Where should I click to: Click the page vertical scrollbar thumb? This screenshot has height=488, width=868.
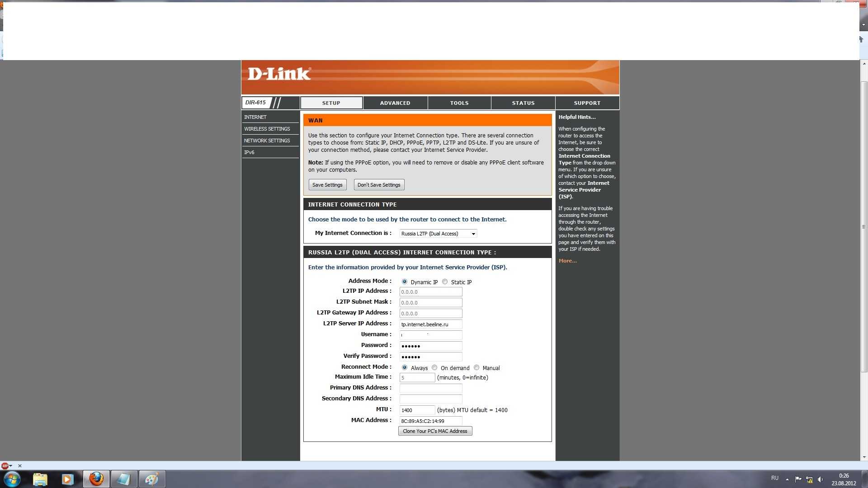tap(864, 227)
